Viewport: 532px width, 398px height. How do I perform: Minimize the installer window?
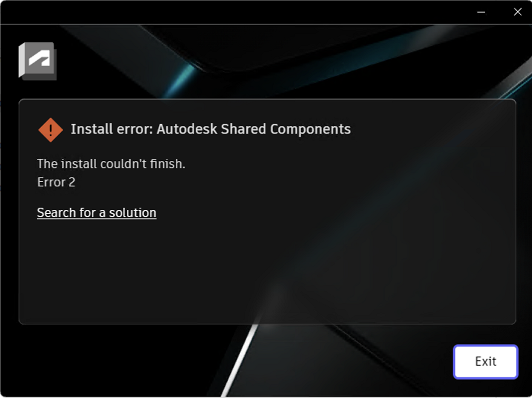(481, 12)
